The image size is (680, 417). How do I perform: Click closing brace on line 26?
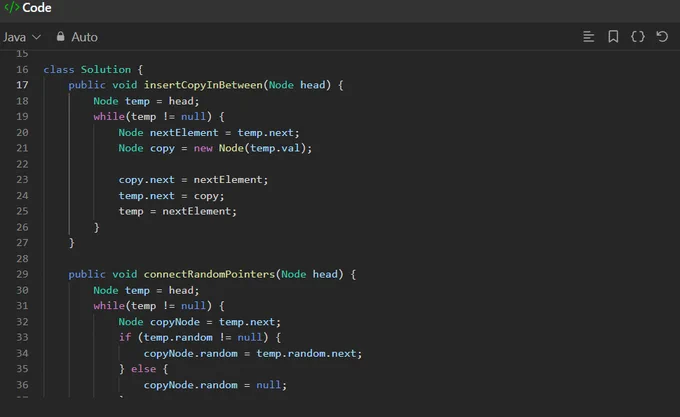pyautogui.click(x=97, y=227)
